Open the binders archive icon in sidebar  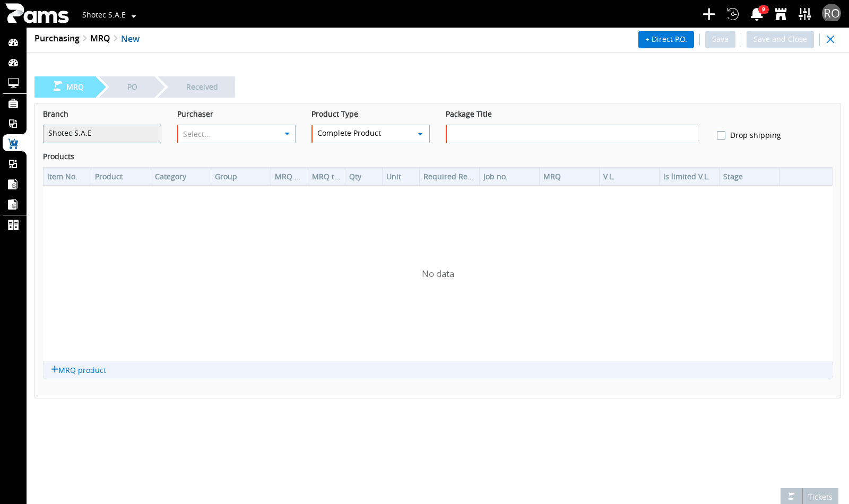(13, 225)
